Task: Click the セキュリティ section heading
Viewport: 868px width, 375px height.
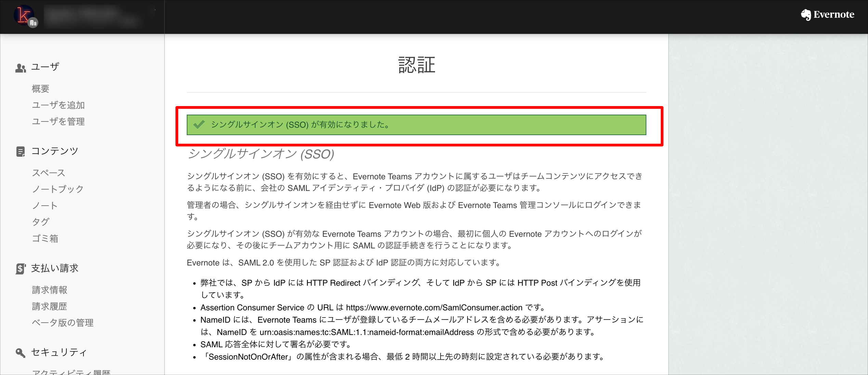Action: coord(59,352)
